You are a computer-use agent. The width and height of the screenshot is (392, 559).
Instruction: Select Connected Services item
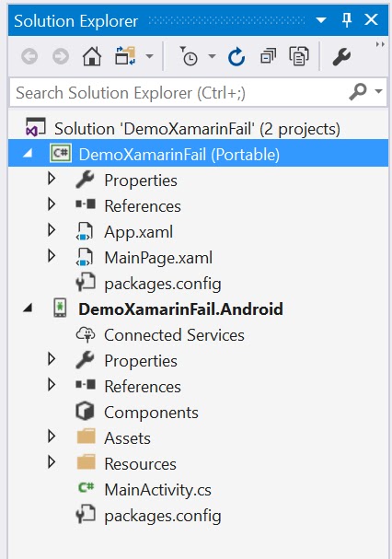(x=174, y=335)
